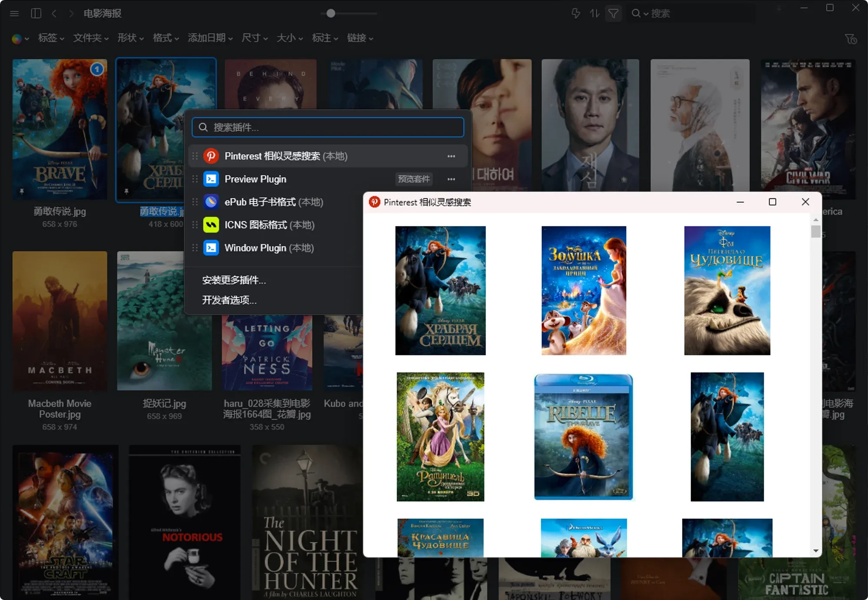The width and height of the screenshot is (868, 600).
Task: Grab drag handle of Pinterest plugin row
Action: (195, 156)
